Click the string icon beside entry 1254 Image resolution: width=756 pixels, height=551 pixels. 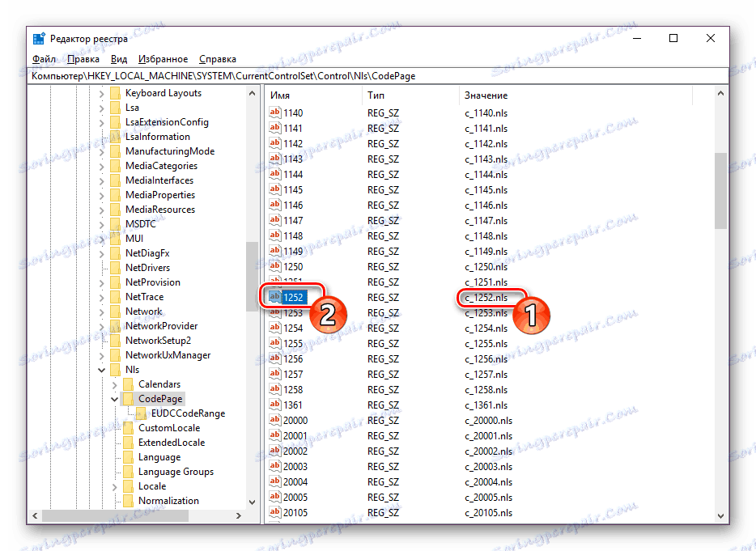(x=275, y=328)
